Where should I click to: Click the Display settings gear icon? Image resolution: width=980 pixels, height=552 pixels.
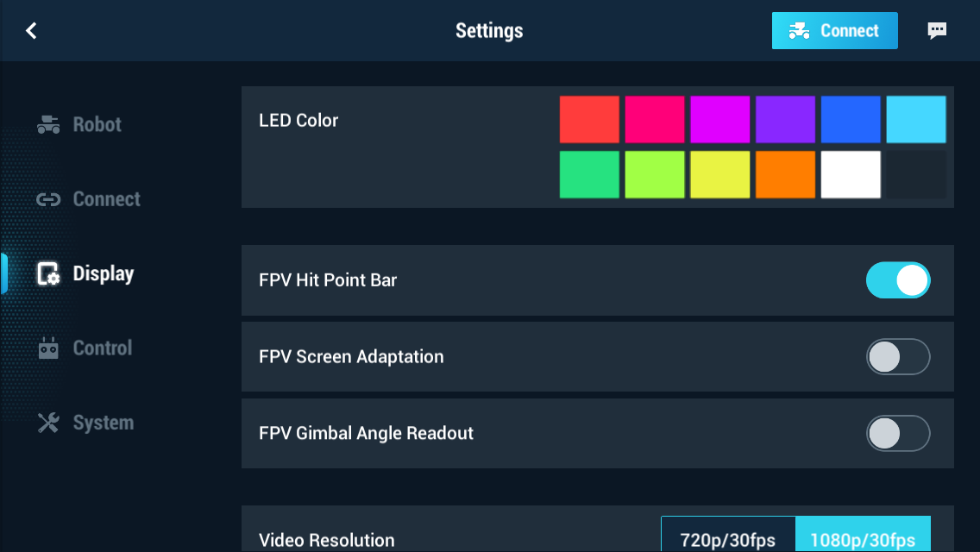point(48,273)
